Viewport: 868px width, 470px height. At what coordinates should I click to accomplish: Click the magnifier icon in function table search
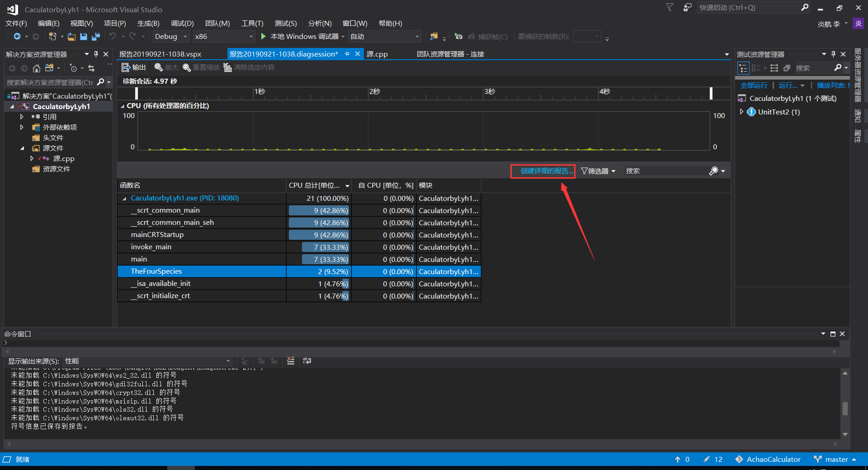[x=713, y=171]
